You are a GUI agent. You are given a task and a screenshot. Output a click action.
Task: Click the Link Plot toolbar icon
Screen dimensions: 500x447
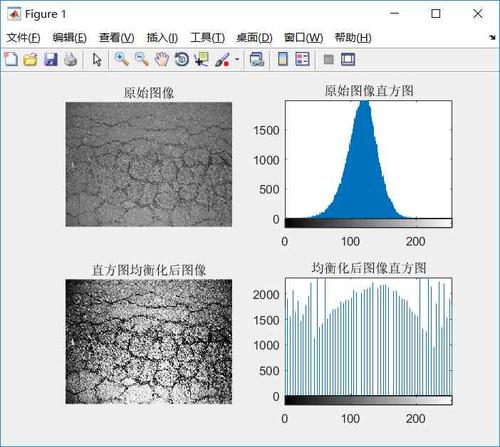[257, 60]
